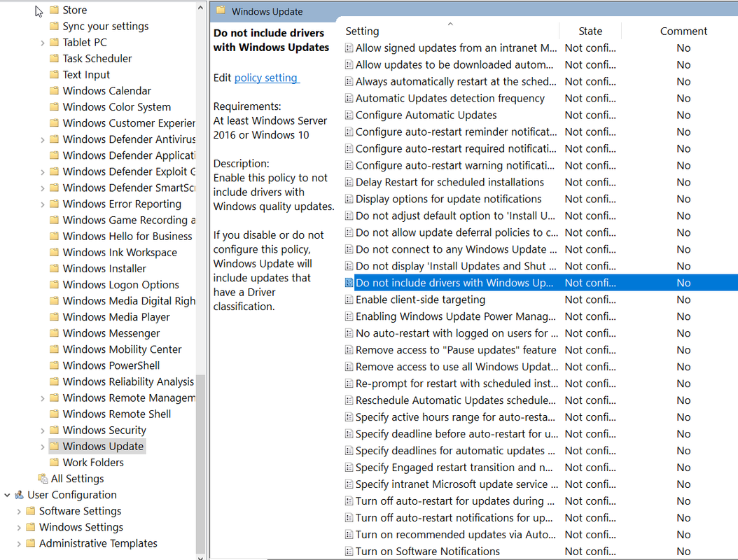Select Windows Settings under User Configuration
Image resolution: width=738 pixels, height=560 pixels.
[x=81, y=527]
